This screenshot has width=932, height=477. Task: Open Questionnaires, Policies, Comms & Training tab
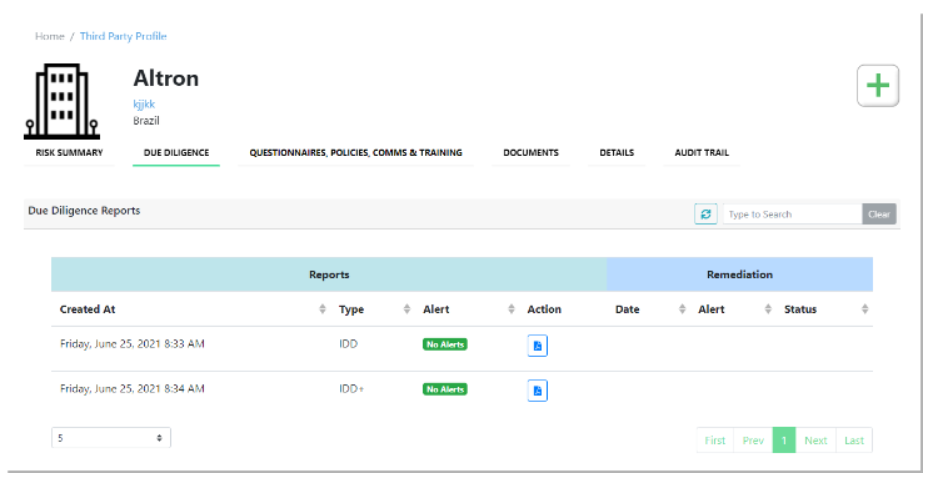[x=355, y=153]
